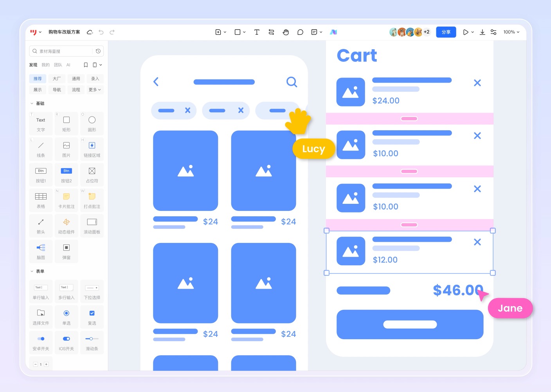Image resolution: width=551 pixels, height=392 pixels.
Task: Pick the 脑图 mind map component
Action: coord(41,252)
